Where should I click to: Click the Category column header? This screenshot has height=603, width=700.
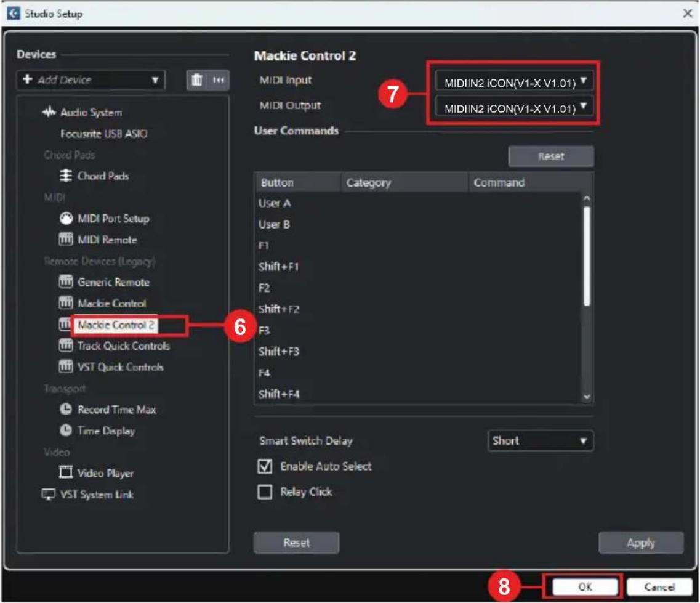pos(404,183)
